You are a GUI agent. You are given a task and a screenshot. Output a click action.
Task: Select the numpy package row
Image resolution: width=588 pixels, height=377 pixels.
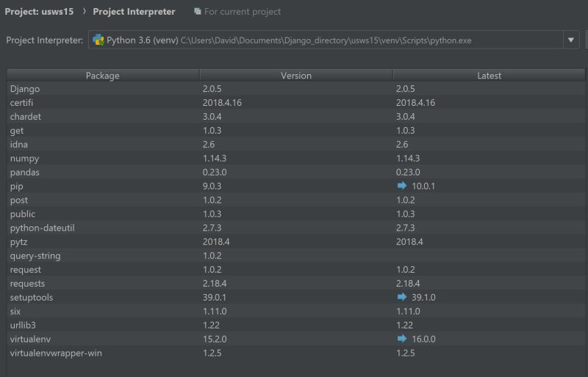pos(296,158)
